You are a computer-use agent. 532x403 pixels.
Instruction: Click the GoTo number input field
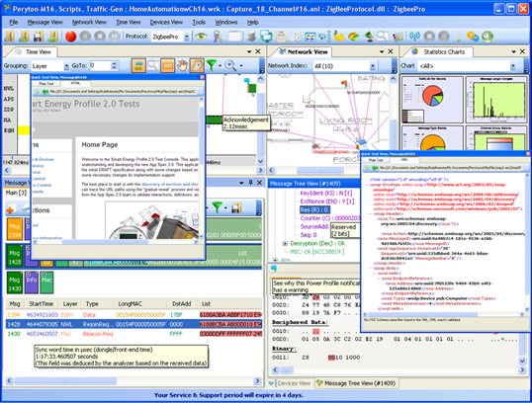100,66
